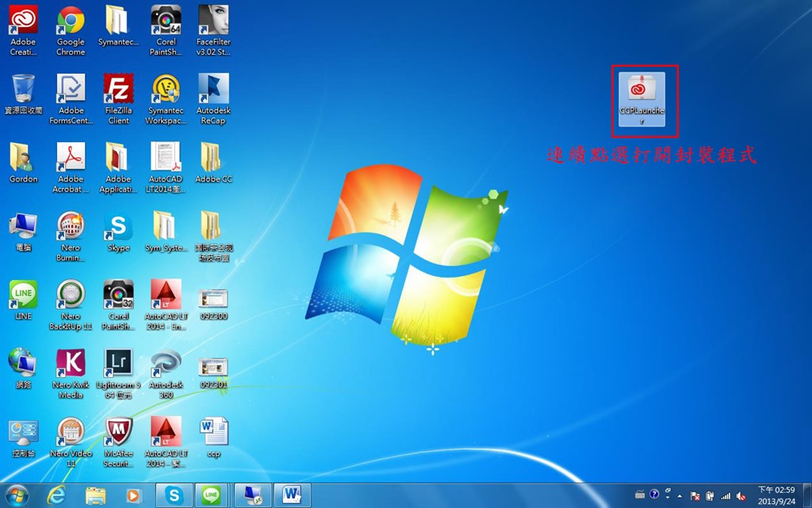Screen dimensions: 812x508
Task: Select the Autodesk ReCap shortcut
Action: click(x=213, y=99)
